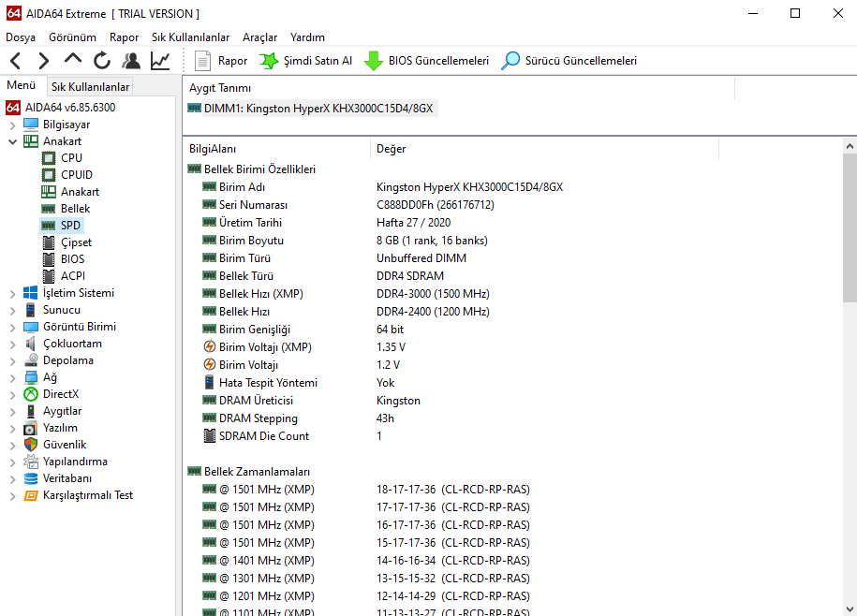Screen dimensions: 857x616
Task: Click the green download arrow BIOS icon
Action: pyautogui.click(x=374, y=61)
